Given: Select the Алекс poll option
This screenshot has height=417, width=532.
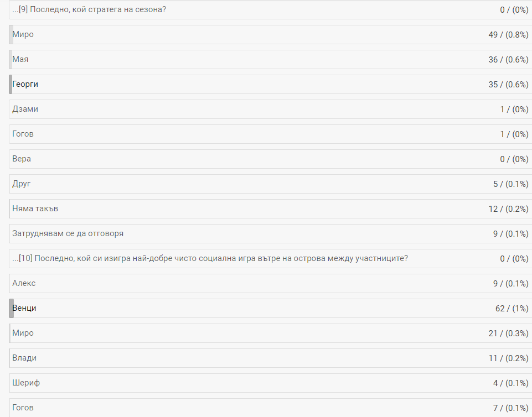Looking at the screenshot, I should pyautogui.click(x=270, y=283).
